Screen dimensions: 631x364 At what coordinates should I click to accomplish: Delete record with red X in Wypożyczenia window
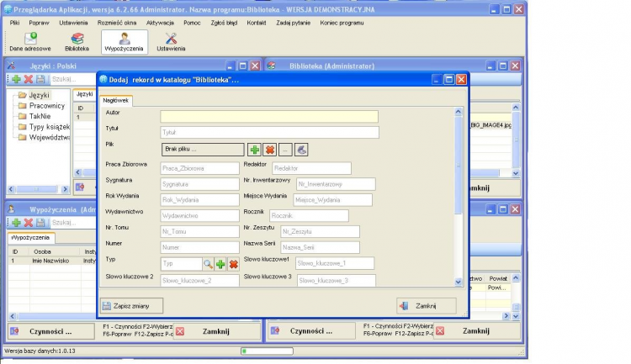pos(28,223)
